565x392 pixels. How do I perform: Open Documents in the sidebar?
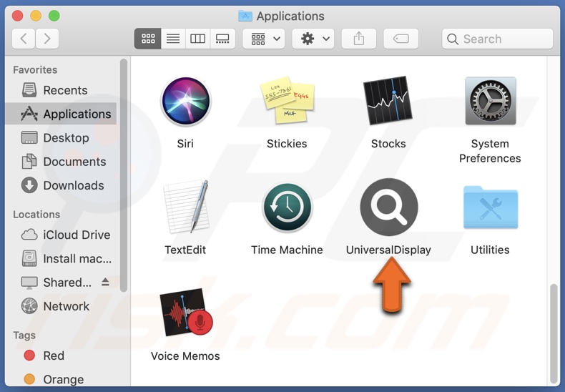[x=61, y=162]
